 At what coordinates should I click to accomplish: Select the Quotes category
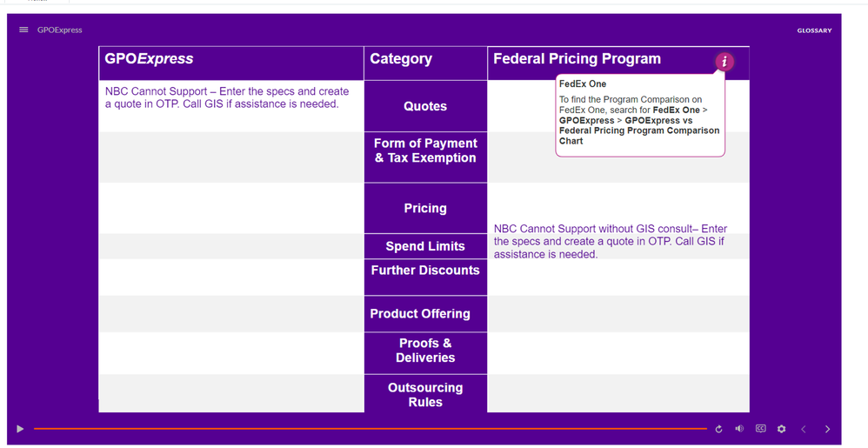pos(425,106)
